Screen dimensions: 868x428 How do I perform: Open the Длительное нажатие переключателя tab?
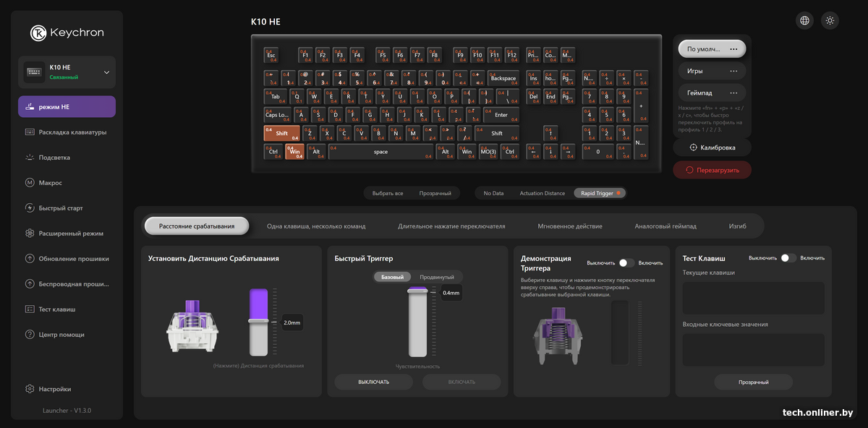click(451, 226)
